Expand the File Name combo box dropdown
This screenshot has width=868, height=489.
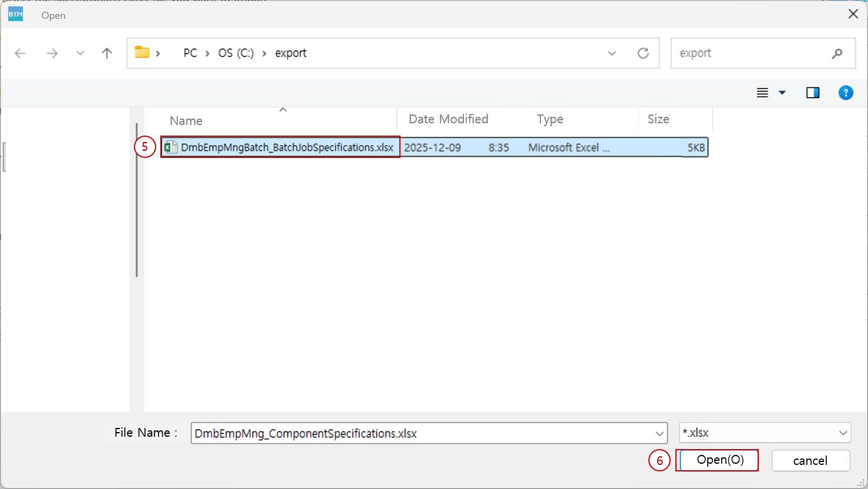click(x=658, y=433)
